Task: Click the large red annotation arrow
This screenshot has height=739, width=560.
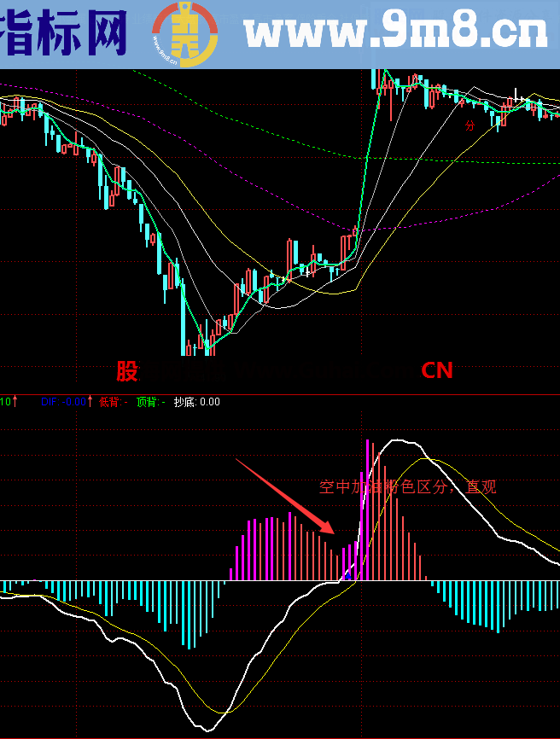Action: [283, 496]
